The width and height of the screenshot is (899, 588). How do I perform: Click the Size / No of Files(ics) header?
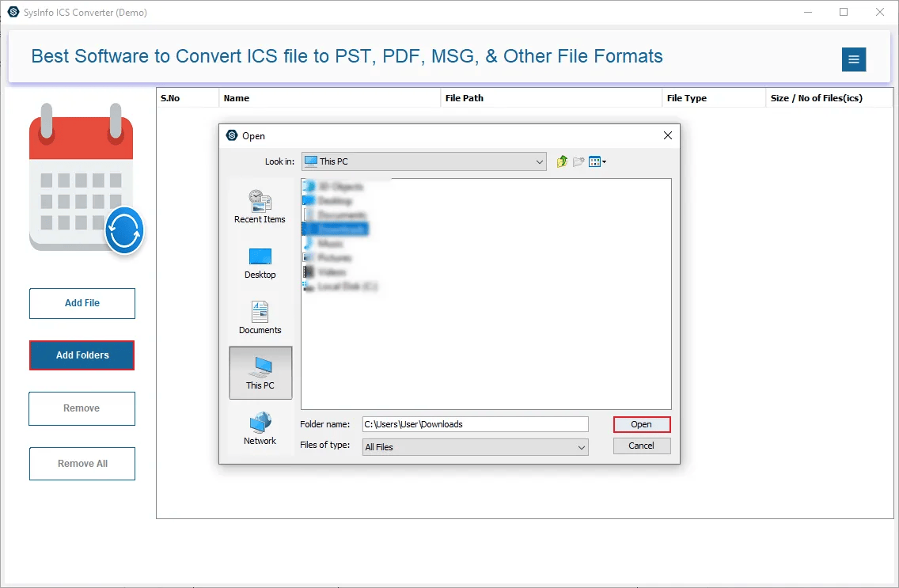(829, 98)
